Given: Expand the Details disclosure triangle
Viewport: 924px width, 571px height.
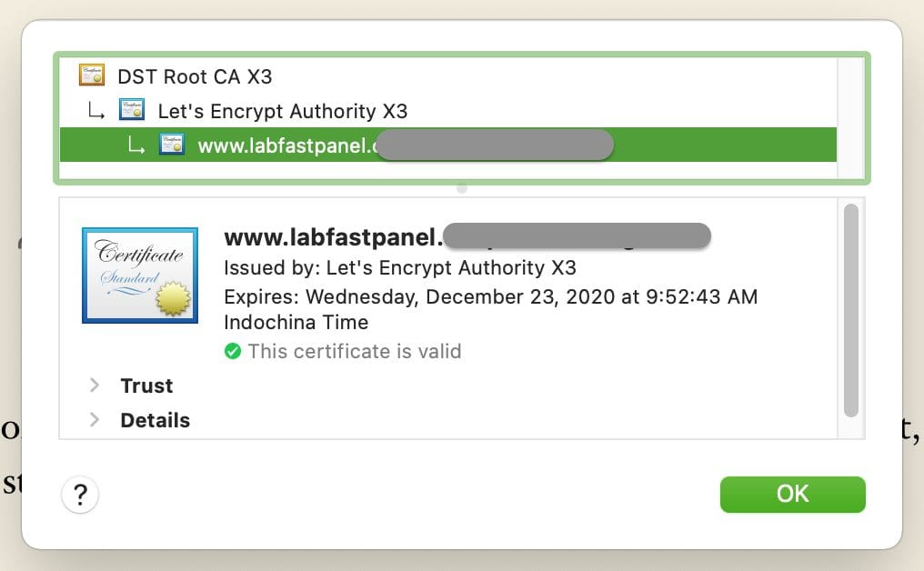Looking at the screenshot, I should tap(95, 420).
